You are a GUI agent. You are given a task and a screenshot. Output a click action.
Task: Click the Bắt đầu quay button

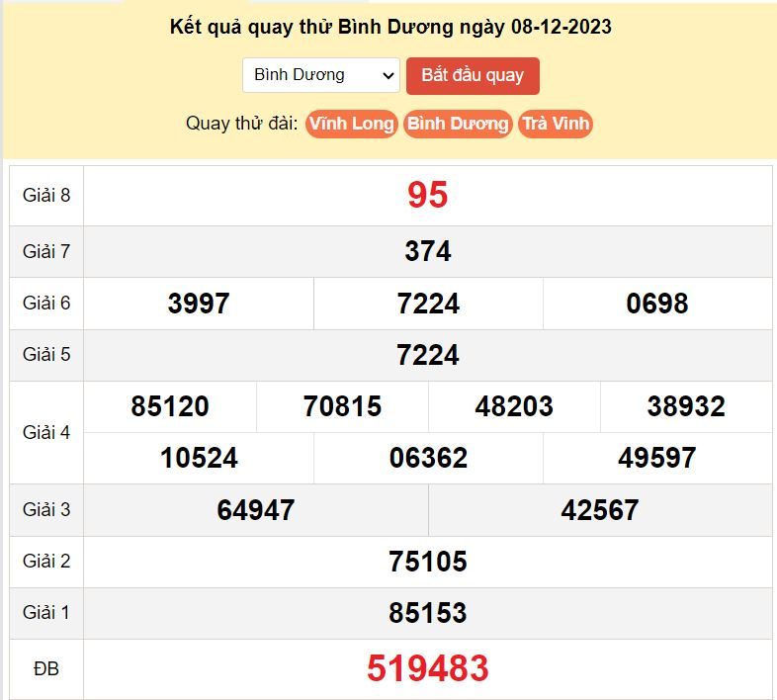tap(473, 76)
